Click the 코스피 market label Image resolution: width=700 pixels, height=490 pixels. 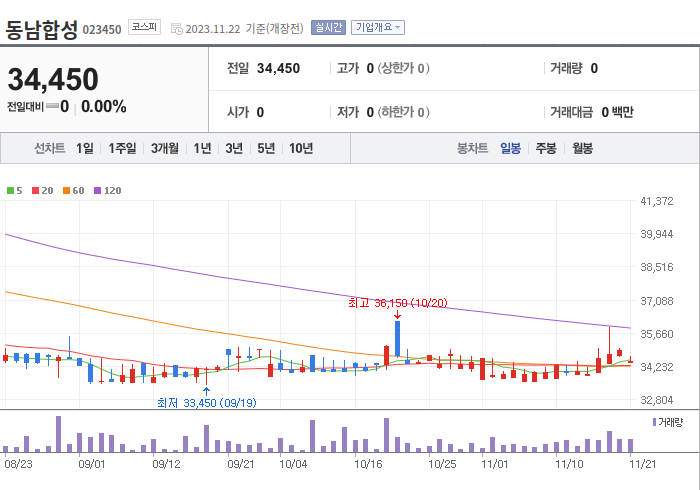(x=144, y=27)
